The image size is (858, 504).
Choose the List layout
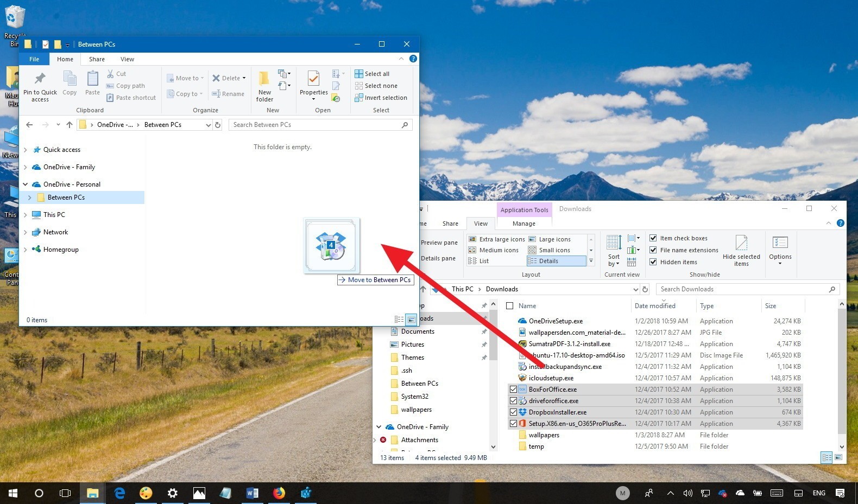tap(478, 261)
